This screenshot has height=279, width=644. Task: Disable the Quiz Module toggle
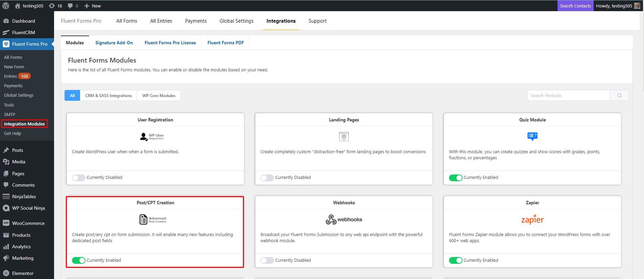pyautogui.click(x=456, y=178)
